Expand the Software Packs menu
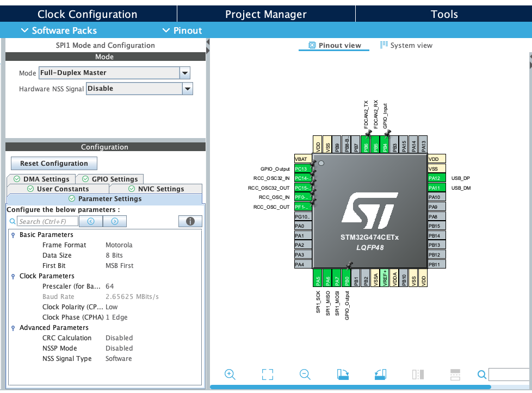532x393 pixels. point(59,30)
